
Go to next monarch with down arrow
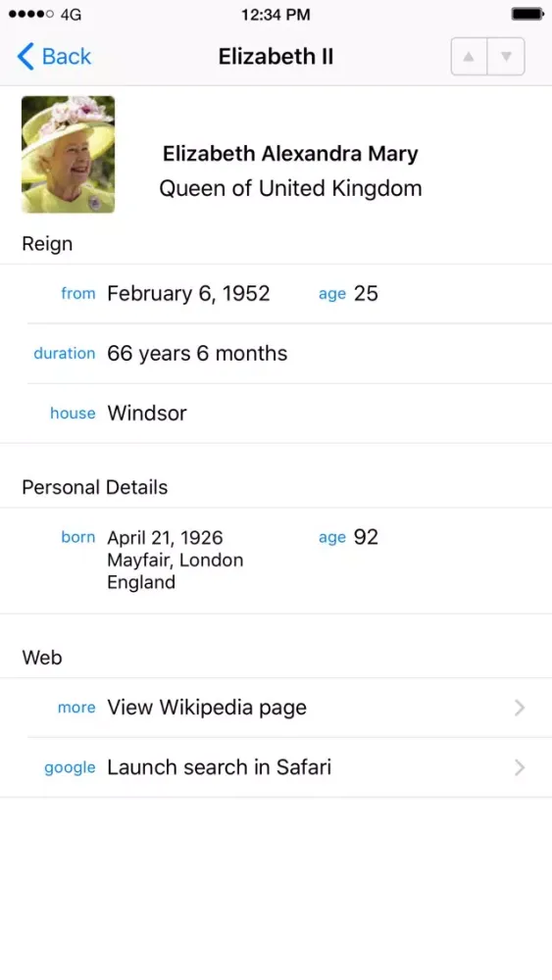click(x=506, y=57)
